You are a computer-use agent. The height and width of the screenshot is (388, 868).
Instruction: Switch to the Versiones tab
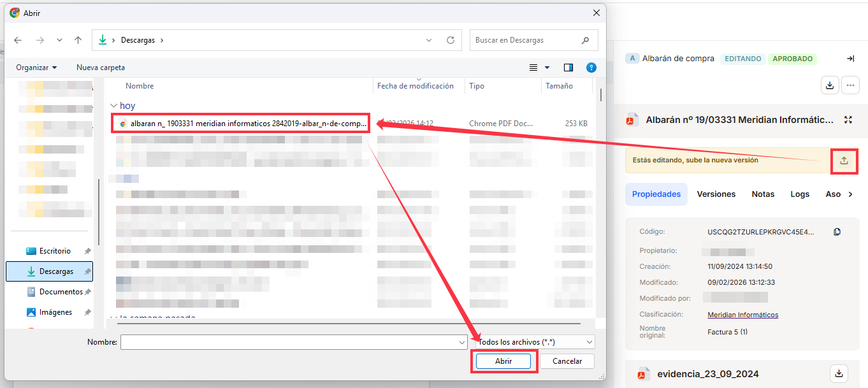(x=716, y=194)
